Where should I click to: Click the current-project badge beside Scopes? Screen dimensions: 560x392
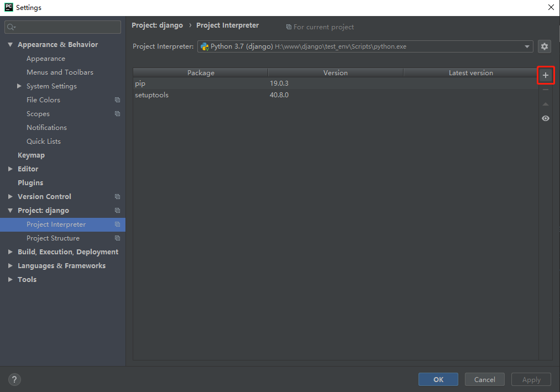117,113
